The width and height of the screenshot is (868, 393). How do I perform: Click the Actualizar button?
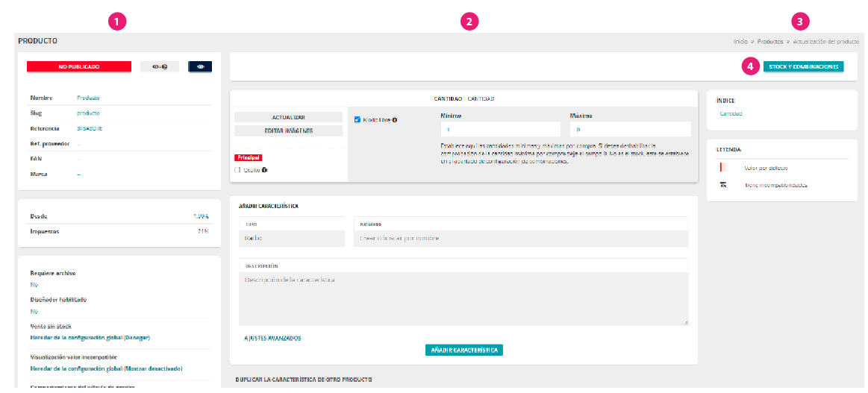coord(288,117)
